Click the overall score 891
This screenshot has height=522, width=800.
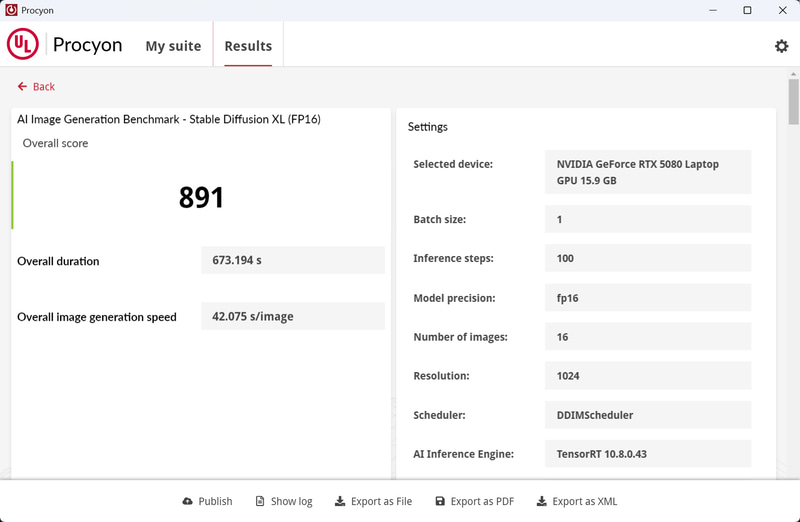(x=201, y=197)
